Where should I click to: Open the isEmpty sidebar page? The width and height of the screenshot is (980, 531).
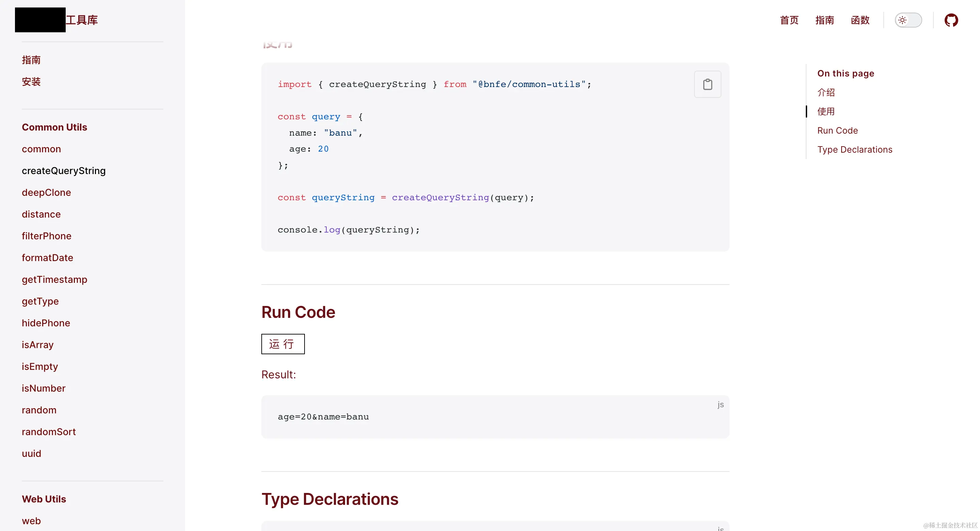point(39,366)
